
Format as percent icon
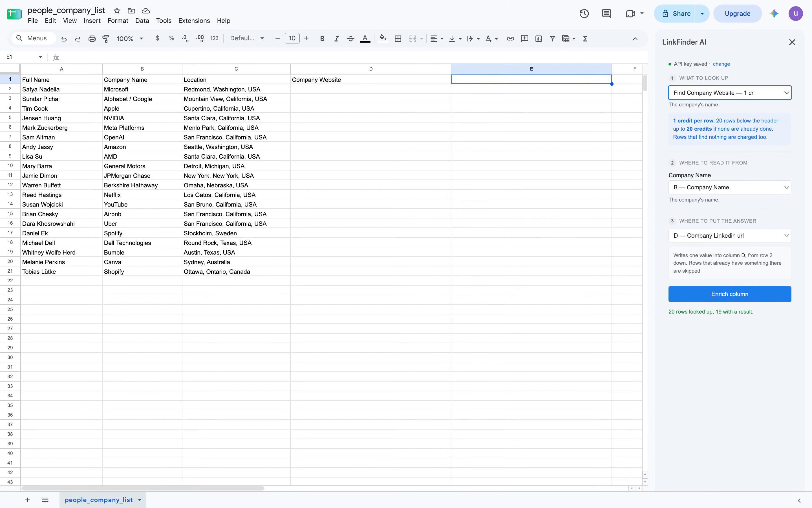pos(171,38)
